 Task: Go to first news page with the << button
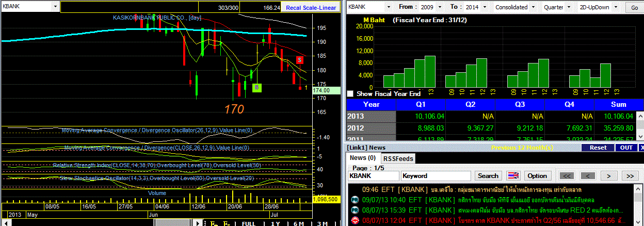coord(567,176)
